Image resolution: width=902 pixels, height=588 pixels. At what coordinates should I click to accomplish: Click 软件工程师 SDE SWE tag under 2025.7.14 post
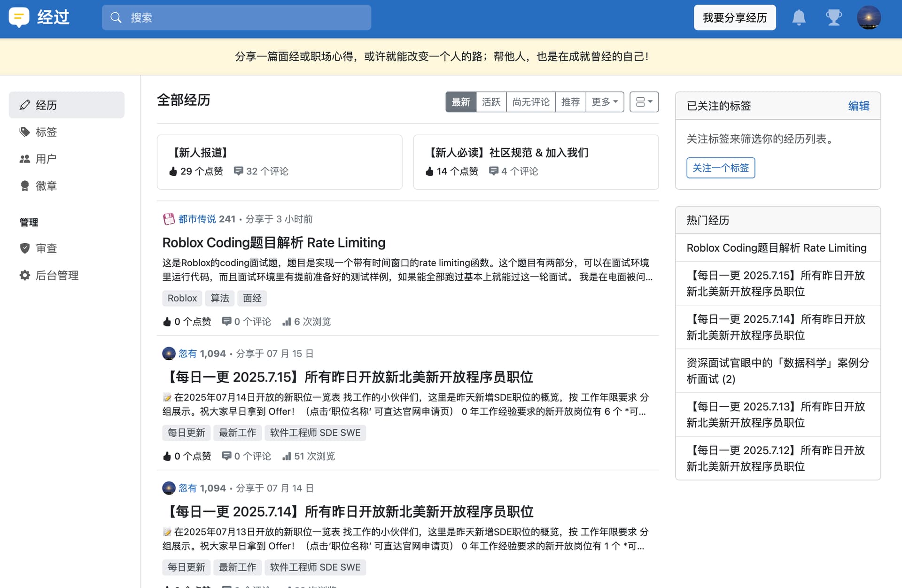pyautogui.click(x=315, y=567)
